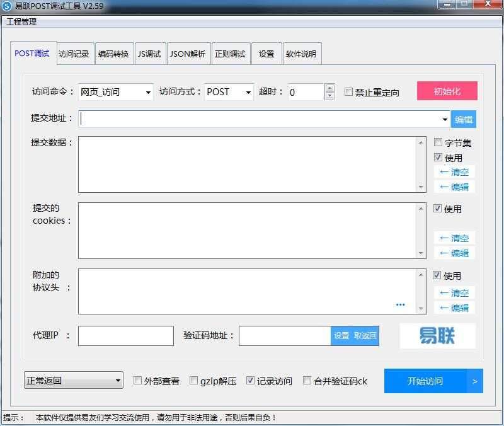The height and width of the screenshot is (426, 504).
Task: Open the 访问命令 dropdown showing 网页_访问
Action: [x=149, y=91]
